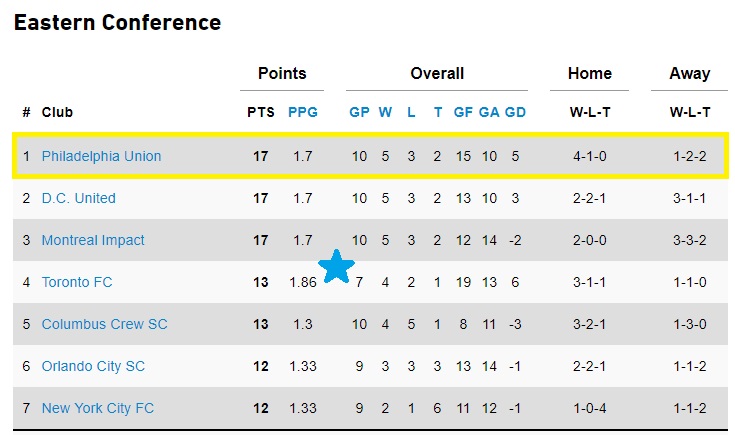Open the D.C. United club link

(78, 198)
